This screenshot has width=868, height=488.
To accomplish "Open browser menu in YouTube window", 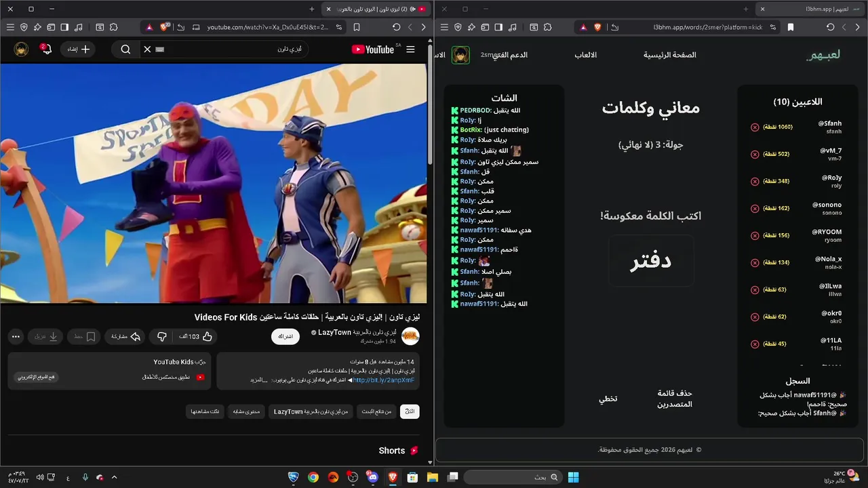I will click(10, 27).
